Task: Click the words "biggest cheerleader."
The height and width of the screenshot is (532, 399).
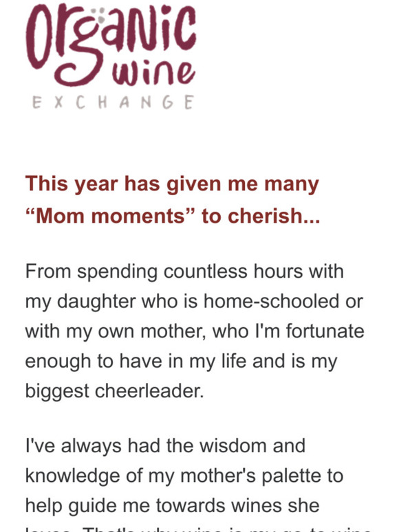Action: (x=114, y=391)
